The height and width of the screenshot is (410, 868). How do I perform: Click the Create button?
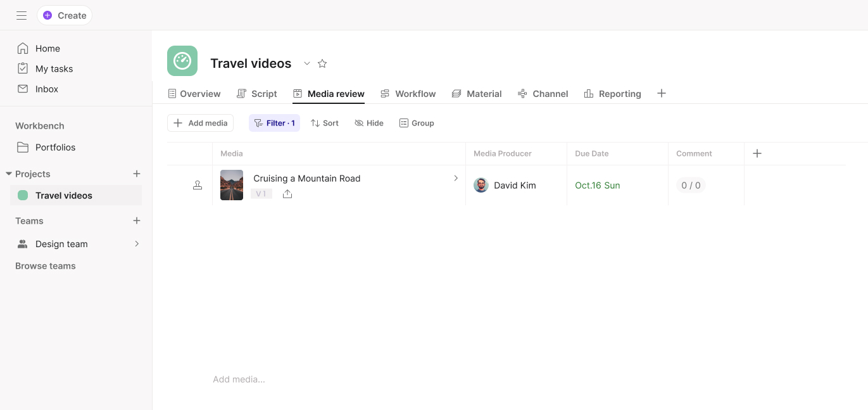pyautogui.click(x=65, y=15)
